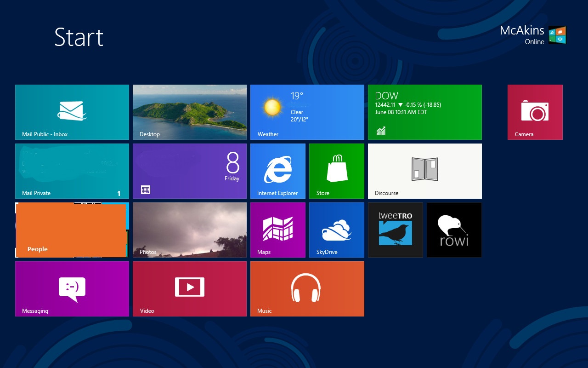Open the Camera app tile
The height and width of the screenshot is (368, 588).
(535, 112)
